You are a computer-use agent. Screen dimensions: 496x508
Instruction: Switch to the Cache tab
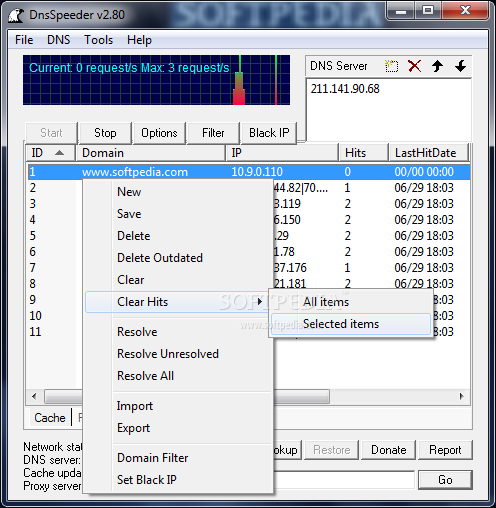tap(50, 418)
